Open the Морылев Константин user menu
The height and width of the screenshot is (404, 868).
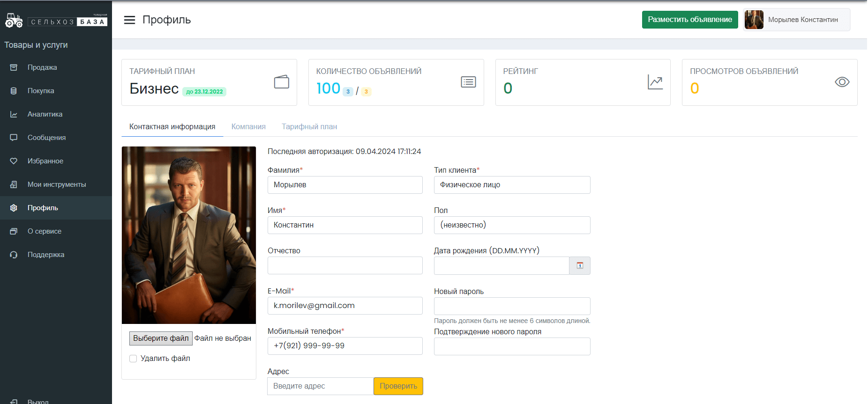tap(796, 20)
